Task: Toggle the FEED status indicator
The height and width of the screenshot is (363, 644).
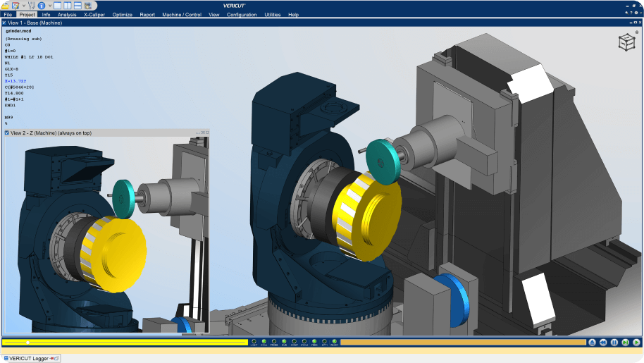Action: coord(314,342)
